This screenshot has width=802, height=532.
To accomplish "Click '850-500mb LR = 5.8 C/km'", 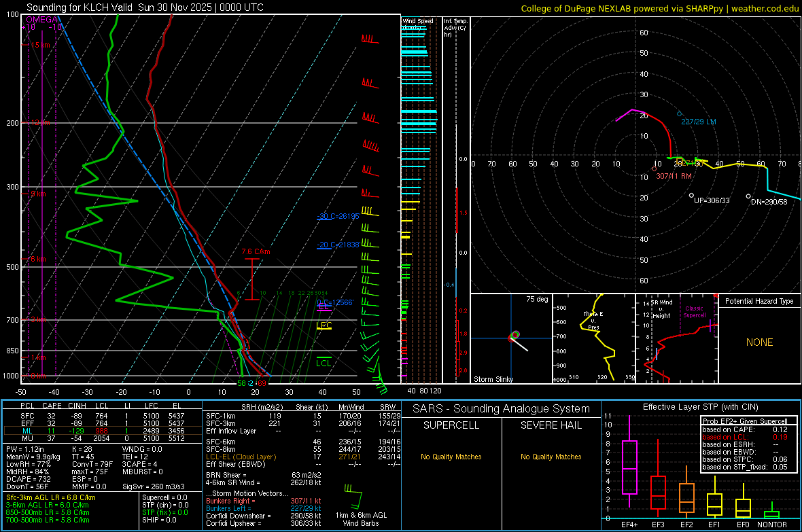I will (48, 512).
